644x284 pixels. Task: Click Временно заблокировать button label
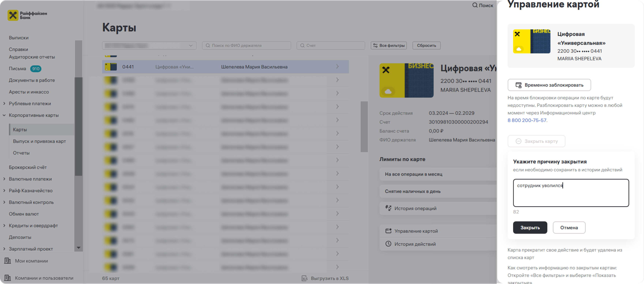point(554,85)
